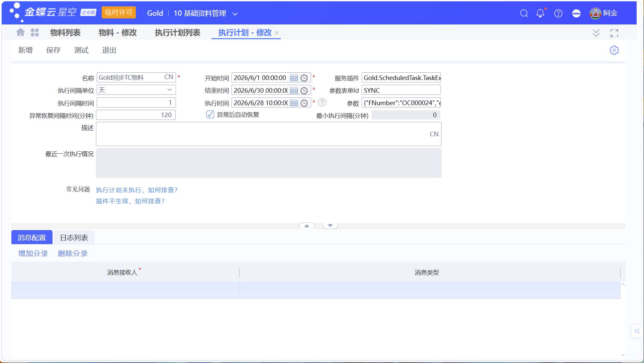Collapse the header panel with up arrow

pos(307,226)
